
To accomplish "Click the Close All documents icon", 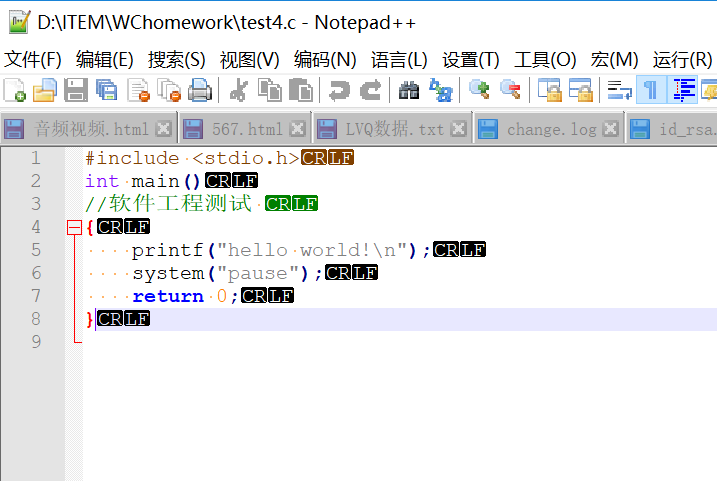I will [x=169, y=90].
